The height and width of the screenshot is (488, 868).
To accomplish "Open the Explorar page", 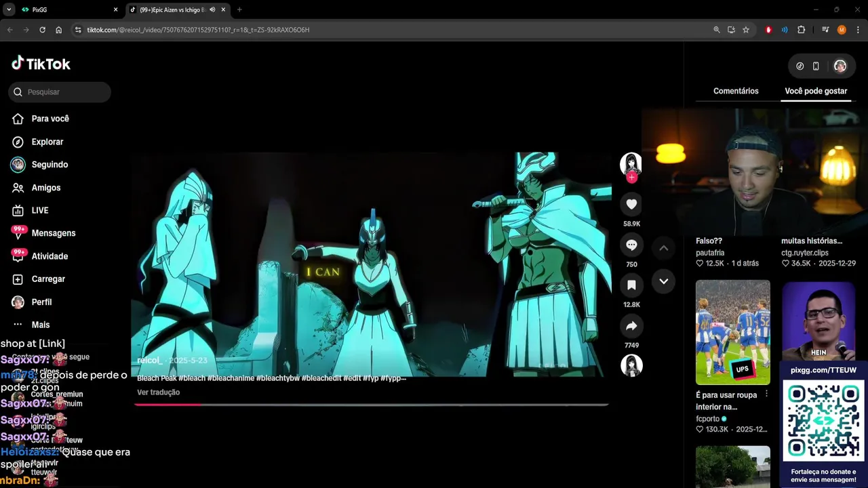I will [x=38, y=142].
